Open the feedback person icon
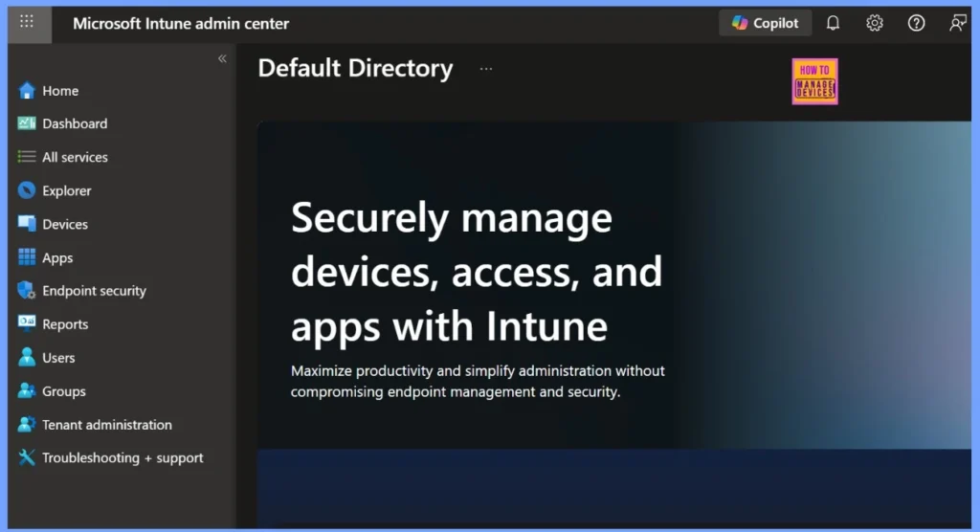The image size is (980, 532). pyautogui.click(x=957, y=23)
